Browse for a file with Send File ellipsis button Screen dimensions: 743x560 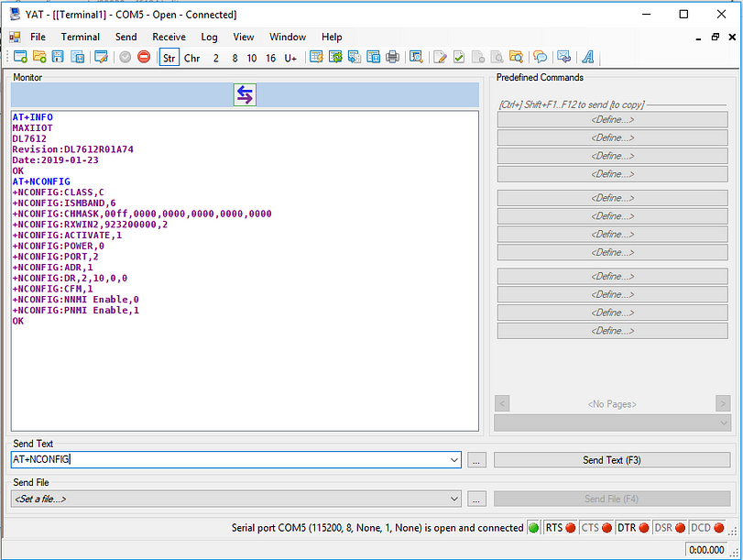pos(476,499)
